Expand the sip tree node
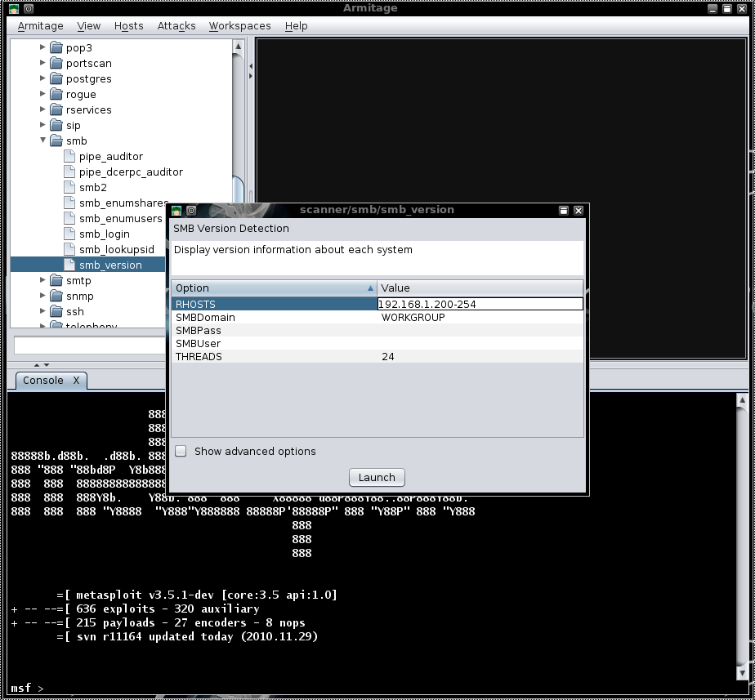Viewport: 755px width, 700px height. (42, 125)
